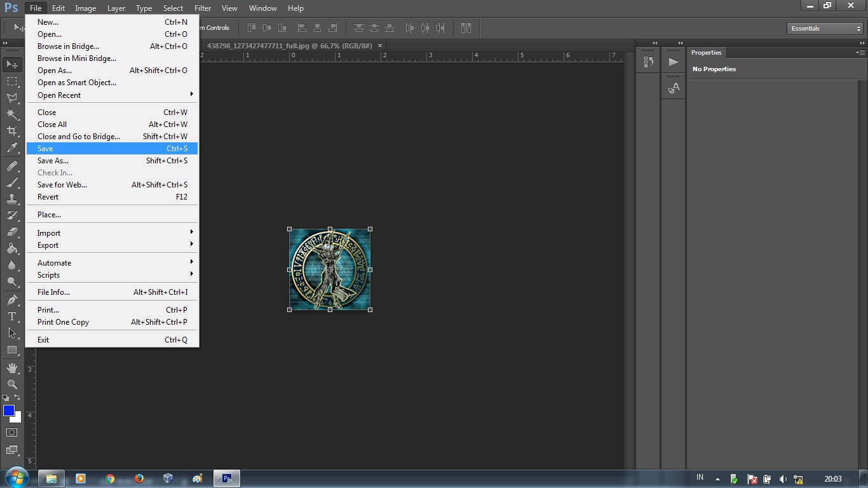Select the Healing Brush tool
This screenshot has width=868, height=488.
coord(12,166)
